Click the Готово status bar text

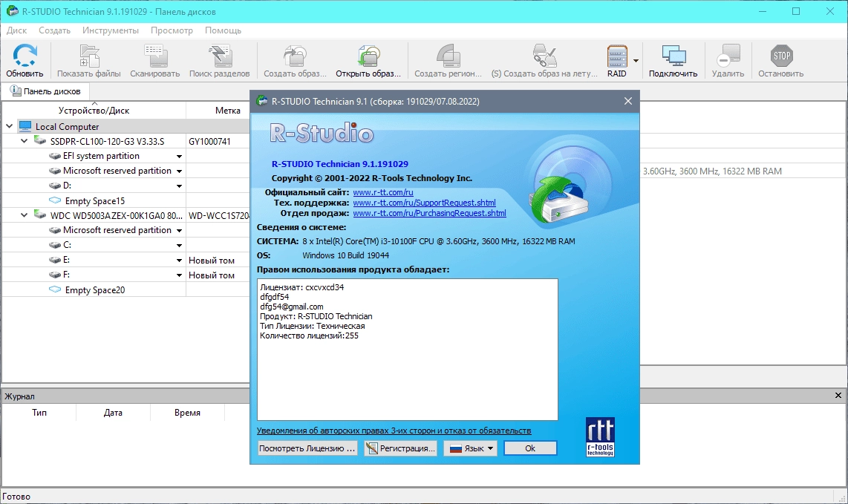16,497
